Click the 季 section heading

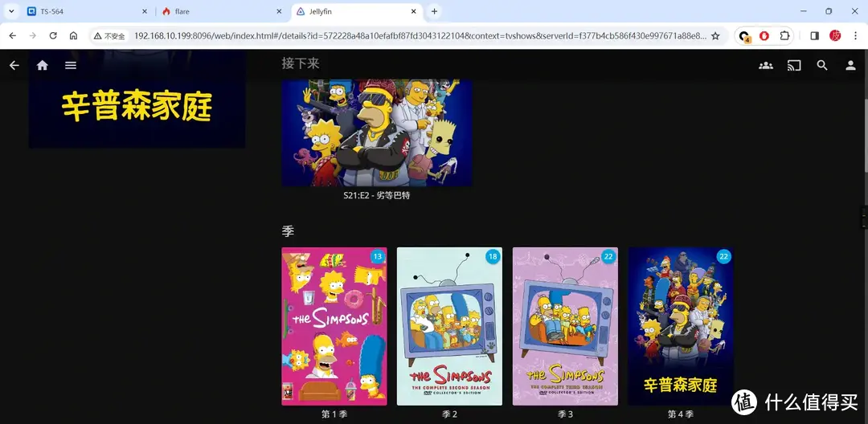288,231
